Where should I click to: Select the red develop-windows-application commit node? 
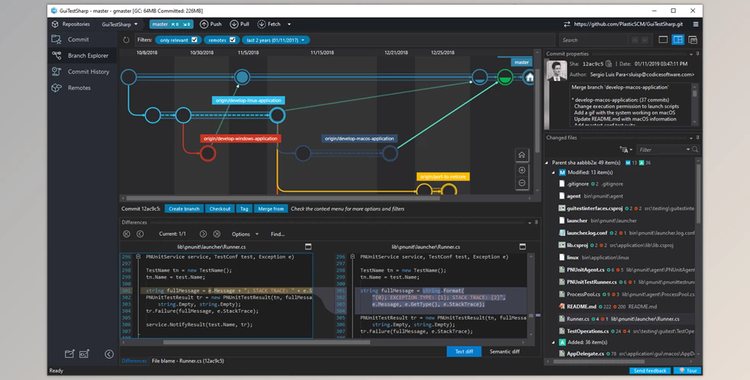pyautogui.click(x=208, y=154)
